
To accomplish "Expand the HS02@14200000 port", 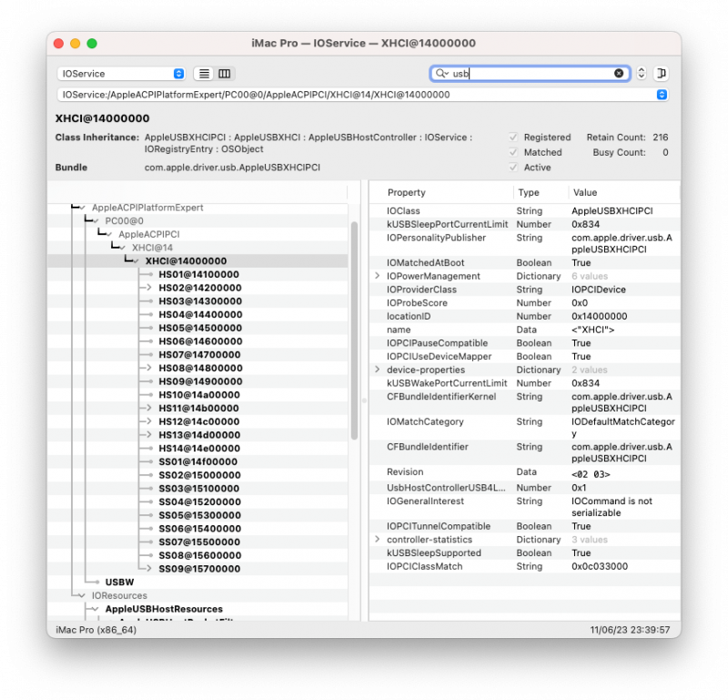I will pyautogui.click(x=148, y=288).
